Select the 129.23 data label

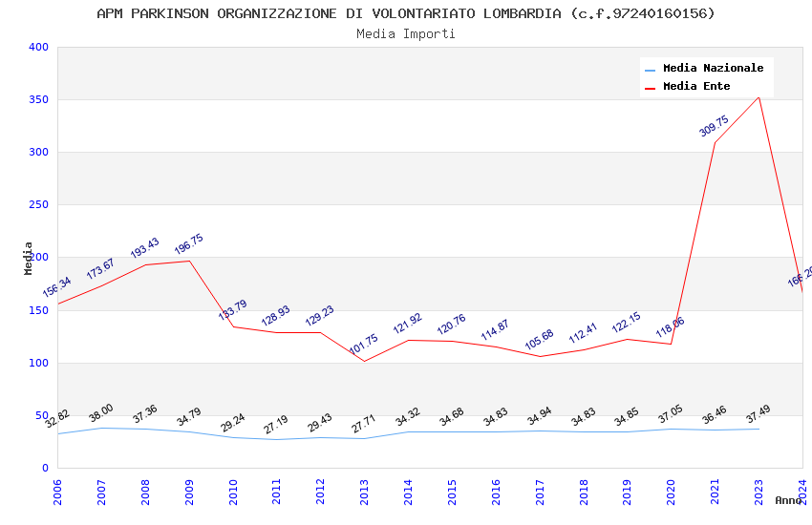320,316
